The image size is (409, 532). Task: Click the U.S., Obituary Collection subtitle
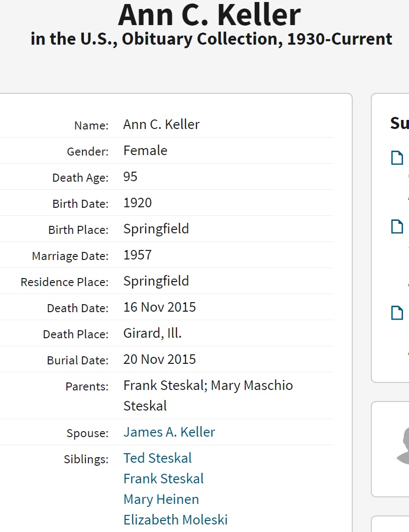(x=212, y=39)
